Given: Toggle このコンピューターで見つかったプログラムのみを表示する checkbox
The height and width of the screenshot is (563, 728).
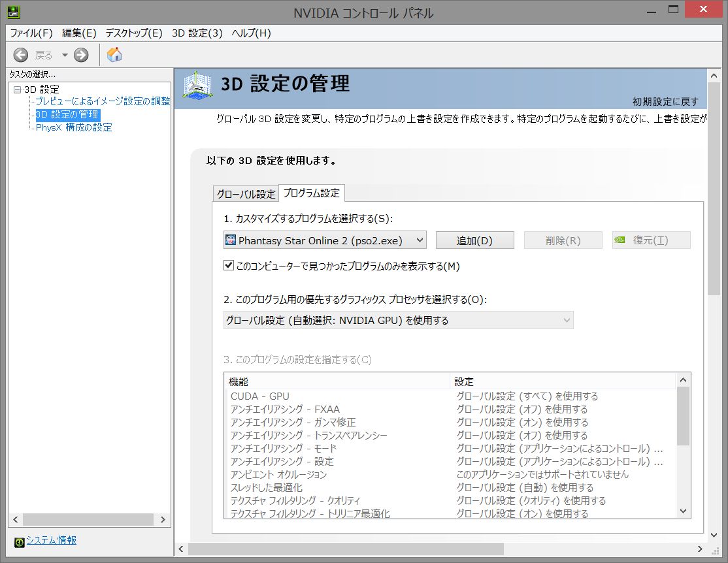Looking at the screenshot, I should (229, 265).
